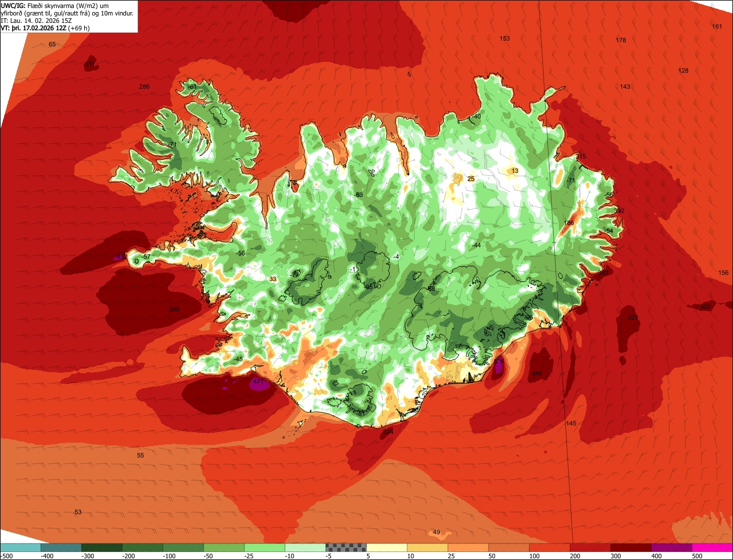This screenshot has height=560, width=733.
Task: Pick the pale mint legend swatch between -10 and -5
Action: pyautogui.click(x=305, y=547)
